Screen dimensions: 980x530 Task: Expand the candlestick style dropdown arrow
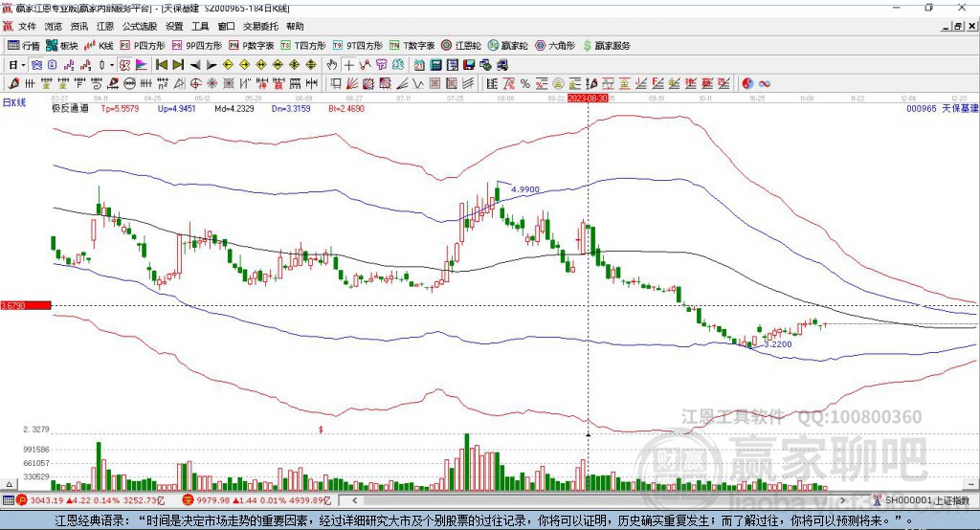pyautogui.click(x=112, y=65)
